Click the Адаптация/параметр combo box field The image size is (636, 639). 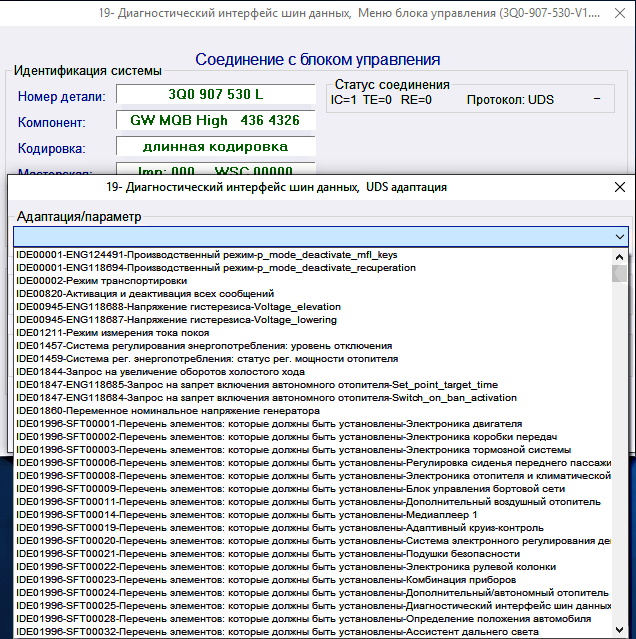pyautogui.click(x=310, y=236)
